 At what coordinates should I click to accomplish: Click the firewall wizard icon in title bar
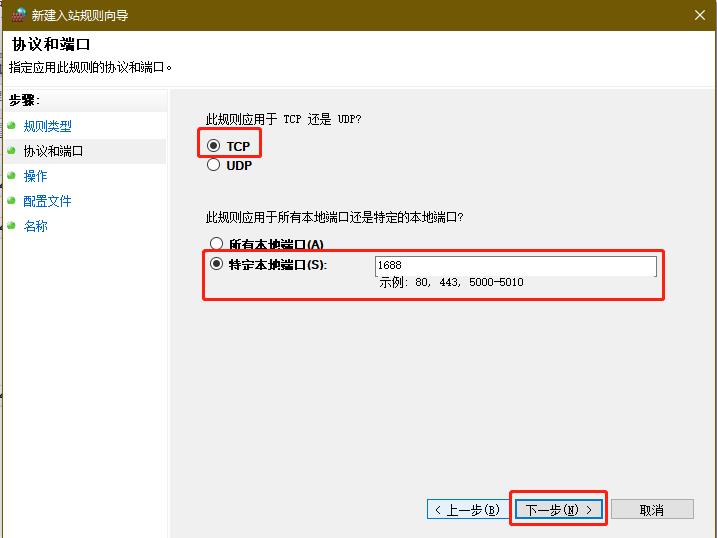click(x=18, y=15)
